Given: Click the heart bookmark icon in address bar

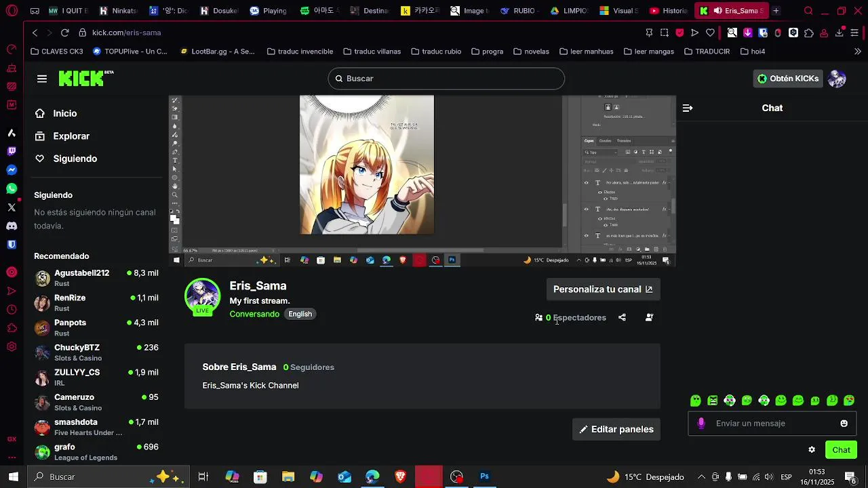Looking at the screenshot, I should tap(710, 33).
